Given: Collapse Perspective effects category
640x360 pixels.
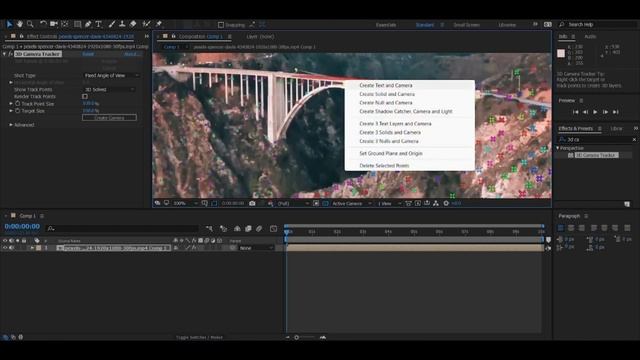Looking at the screenshot, I should (558, 148).
